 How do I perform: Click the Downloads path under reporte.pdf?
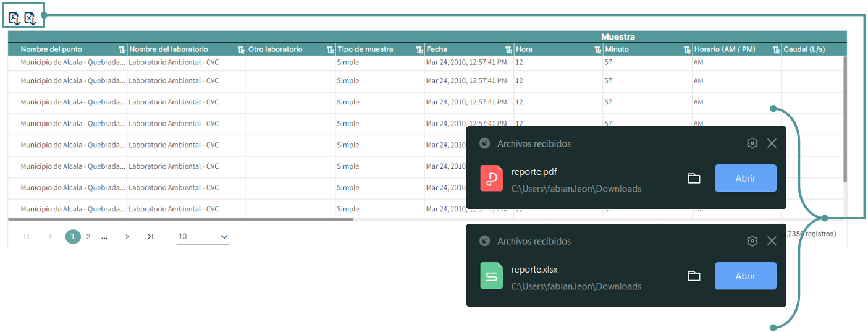tap(576, 189)
